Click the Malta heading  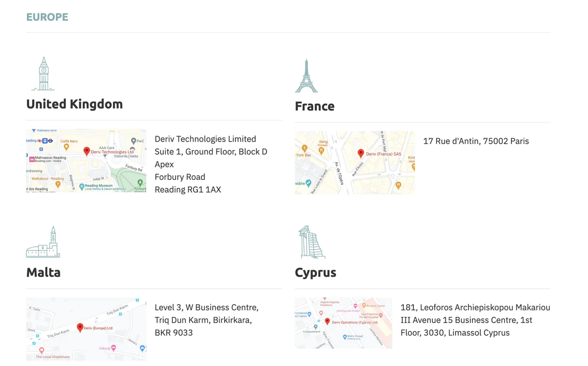coord(44,272)
